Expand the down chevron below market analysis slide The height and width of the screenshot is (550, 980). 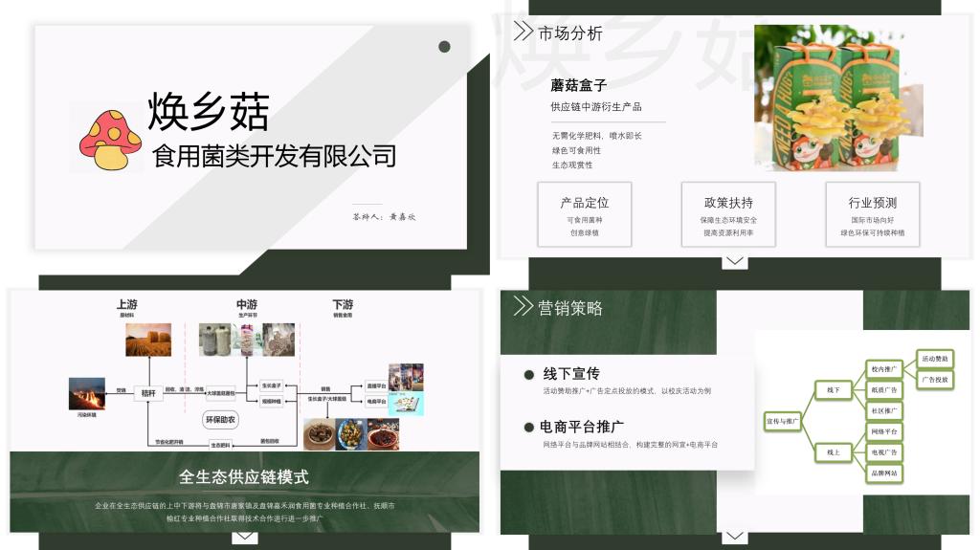click(734, 261)
